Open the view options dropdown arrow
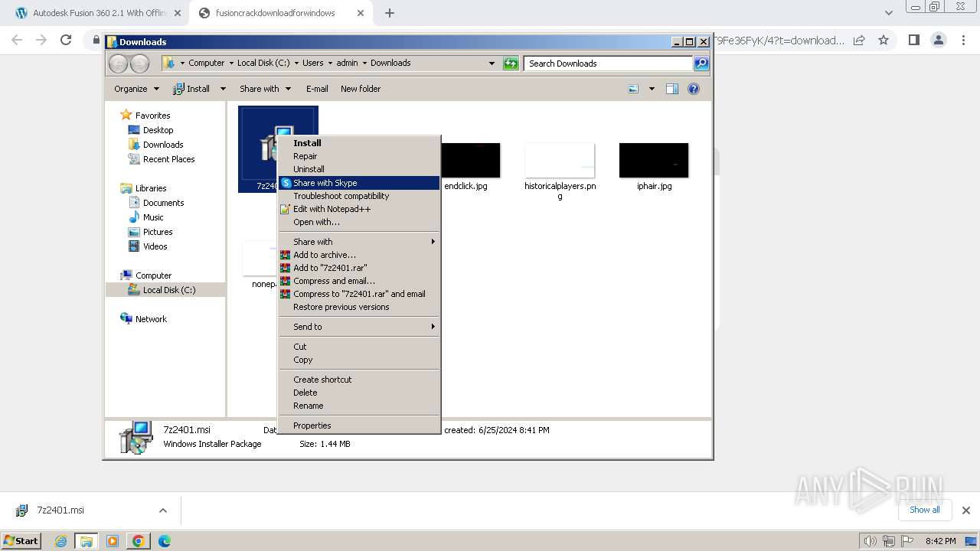980x551 pixels. (x=652, y=89)
